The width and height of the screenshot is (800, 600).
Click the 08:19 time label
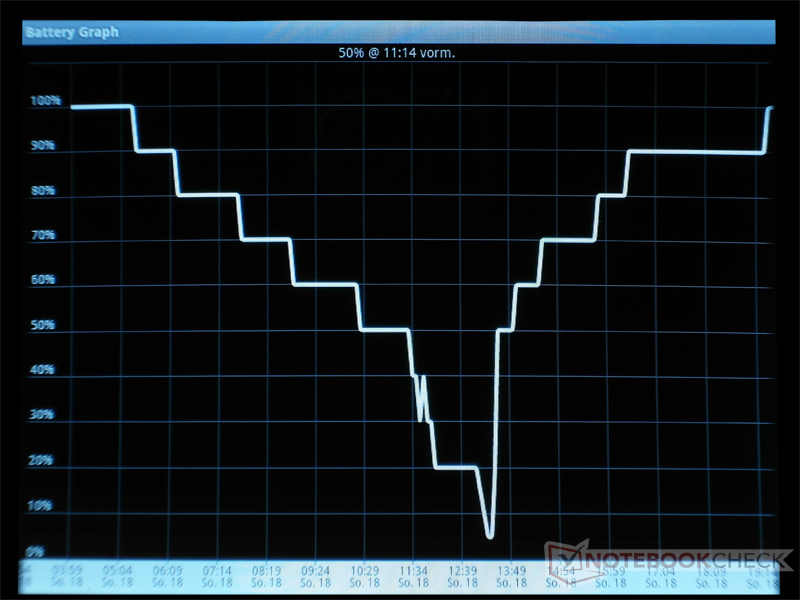266,571
